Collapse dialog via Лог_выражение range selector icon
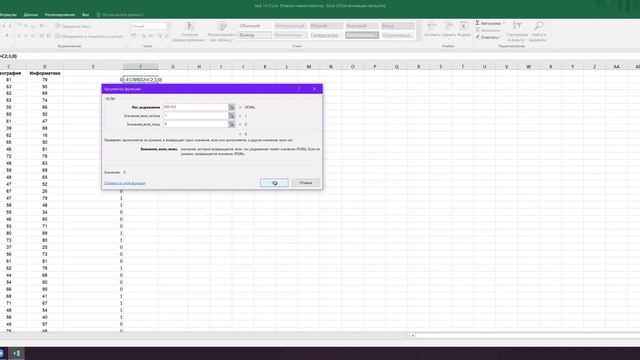The image size is (640, 360). [x=231, y=107]
